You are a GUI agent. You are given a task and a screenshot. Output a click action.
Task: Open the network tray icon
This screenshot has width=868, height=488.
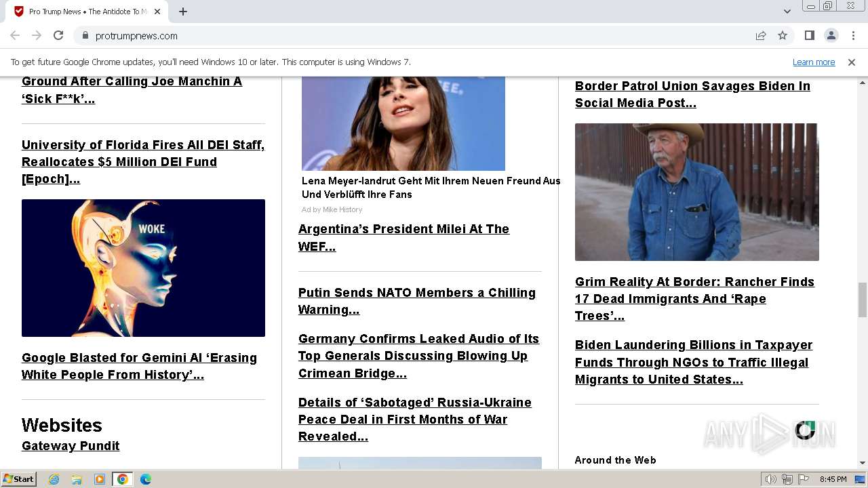[787, 479]
